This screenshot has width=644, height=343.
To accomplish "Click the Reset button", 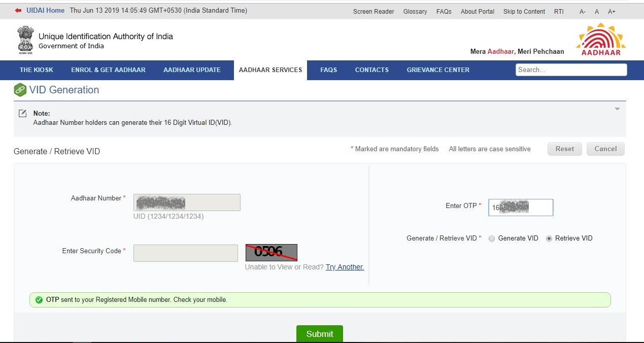I will pos(565,149).
